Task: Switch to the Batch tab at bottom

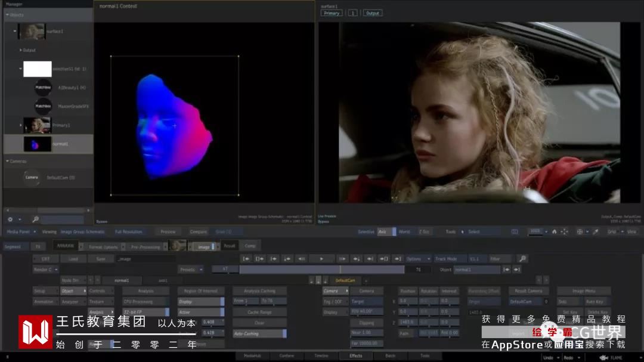Action: click(x=391, y=356)
